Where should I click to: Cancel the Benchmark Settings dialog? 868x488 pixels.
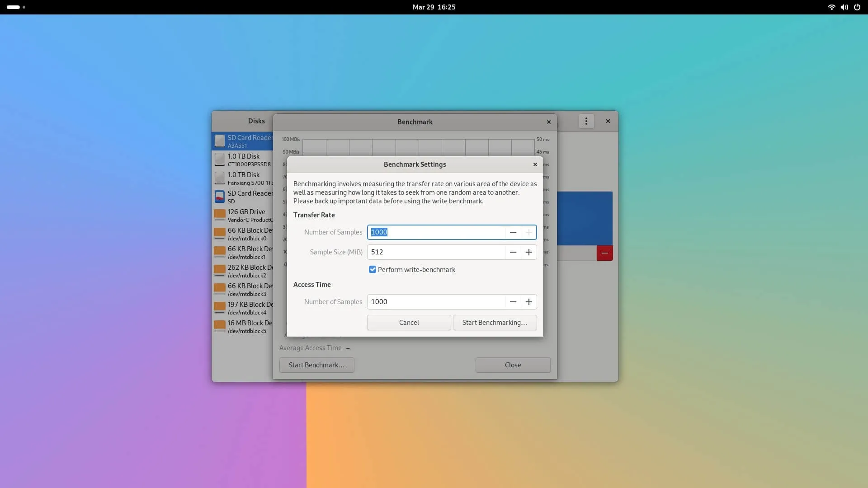(409, 323)
